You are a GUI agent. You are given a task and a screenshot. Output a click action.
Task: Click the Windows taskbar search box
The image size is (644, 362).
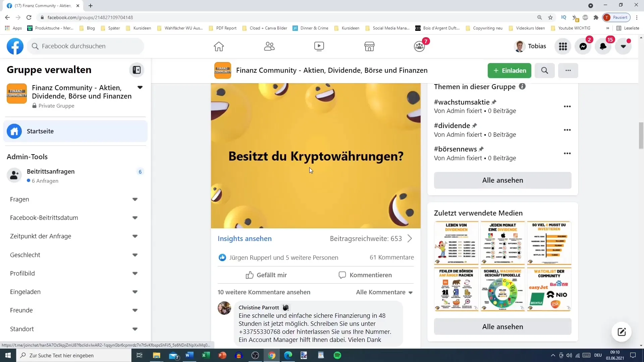click(x=74, y=355)
